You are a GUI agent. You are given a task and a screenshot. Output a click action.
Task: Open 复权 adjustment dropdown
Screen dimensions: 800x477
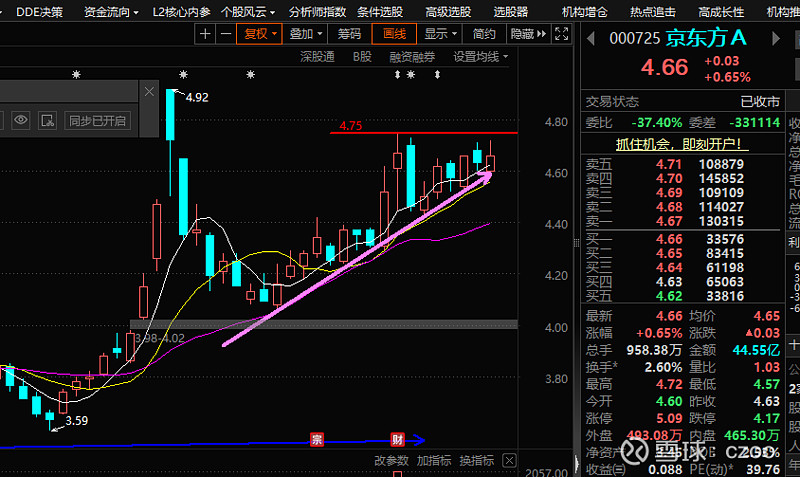click(259, 34)
